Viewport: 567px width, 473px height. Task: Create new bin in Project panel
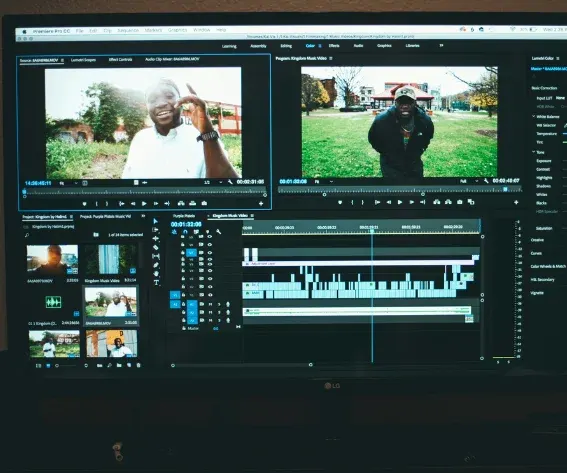pyautogui.click(x=119, y=366)
